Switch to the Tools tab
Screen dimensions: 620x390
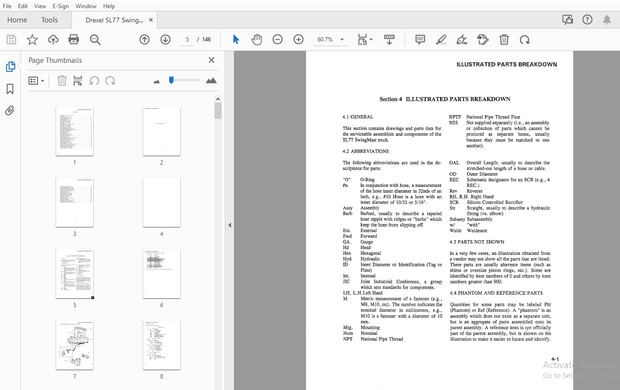(49, 20)
